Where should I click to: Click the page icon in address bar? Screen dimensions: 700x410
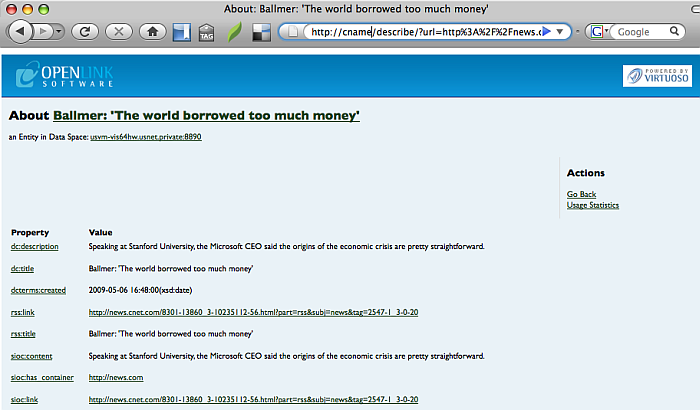[292, 32]
